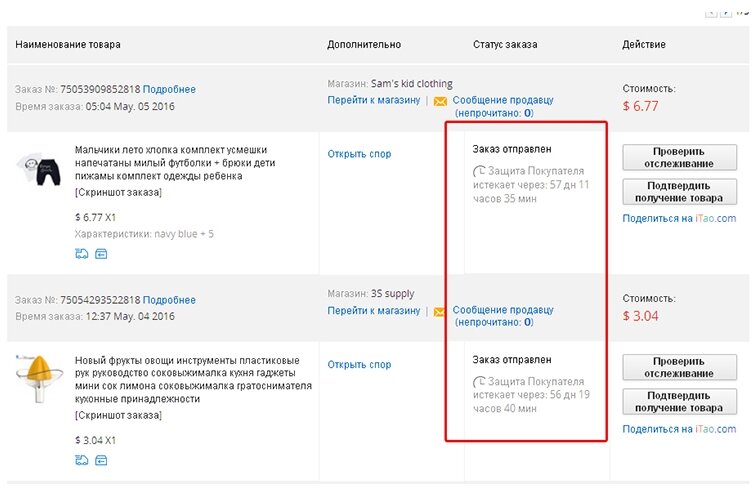Select Sam's kid clothing store name
Image resolution: width=755 pixels, height=488 pixels.
coord(412,84)
